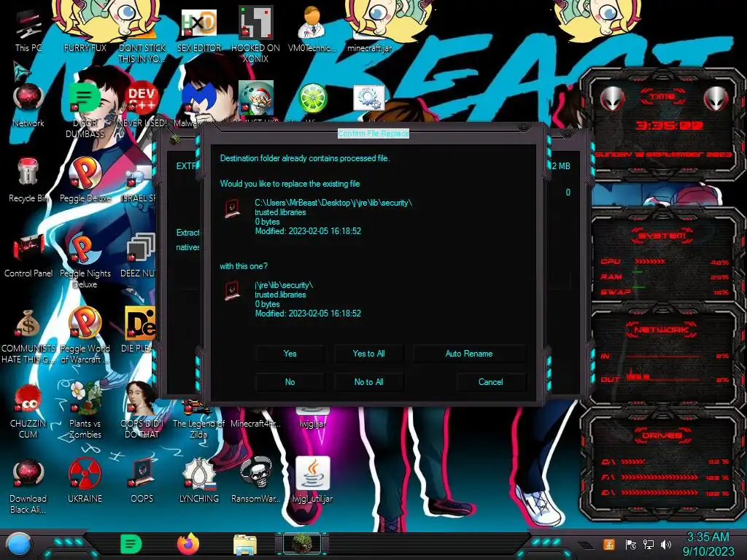
Task: Launch Peggle Deluxe
Action: point(85,180)
